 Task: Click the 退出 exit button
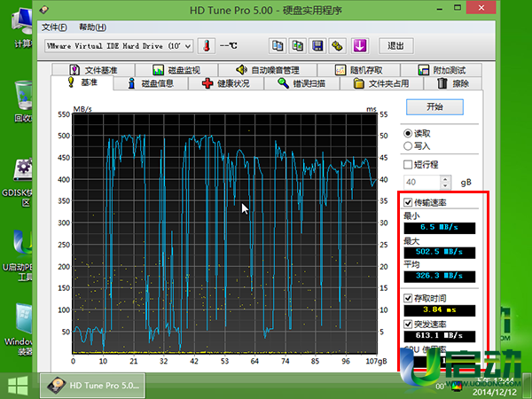point(396,46)
